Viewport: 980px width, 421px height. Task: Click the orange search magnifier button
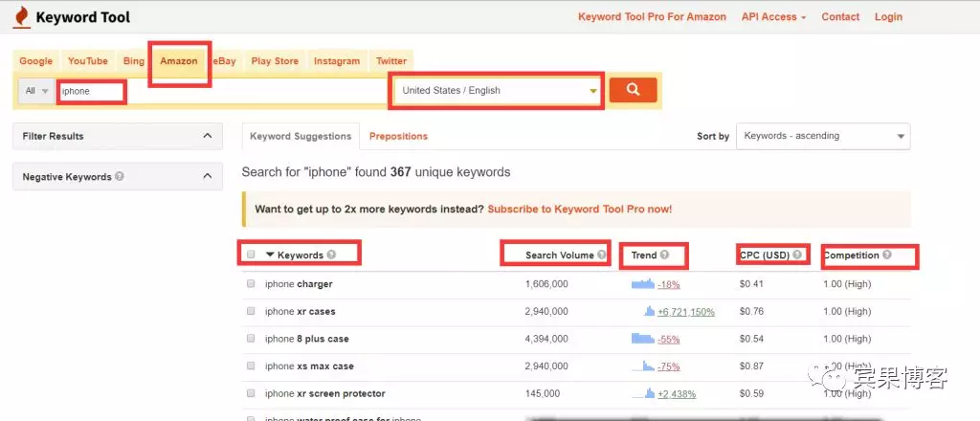click(634, 90)
